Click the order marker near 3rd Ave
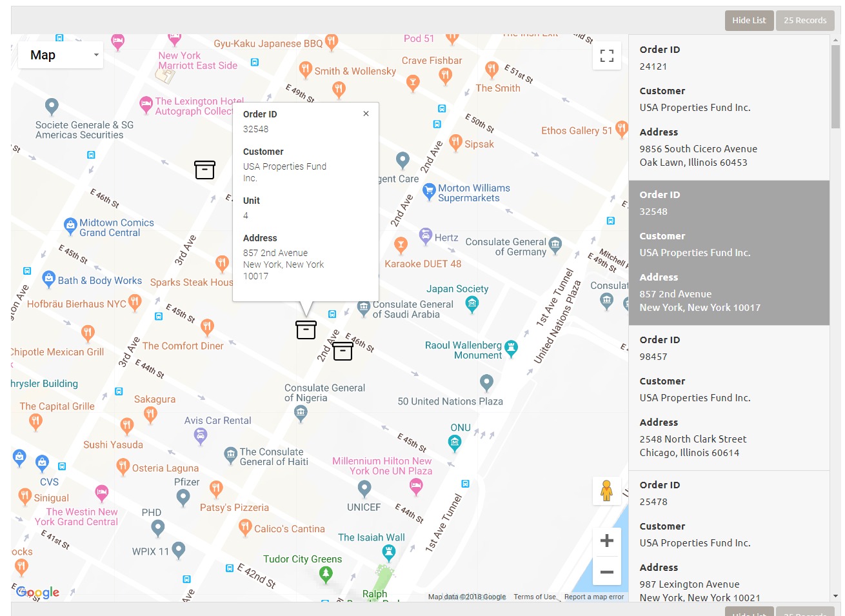Screen dimensions: 845x616 point(204,170)
